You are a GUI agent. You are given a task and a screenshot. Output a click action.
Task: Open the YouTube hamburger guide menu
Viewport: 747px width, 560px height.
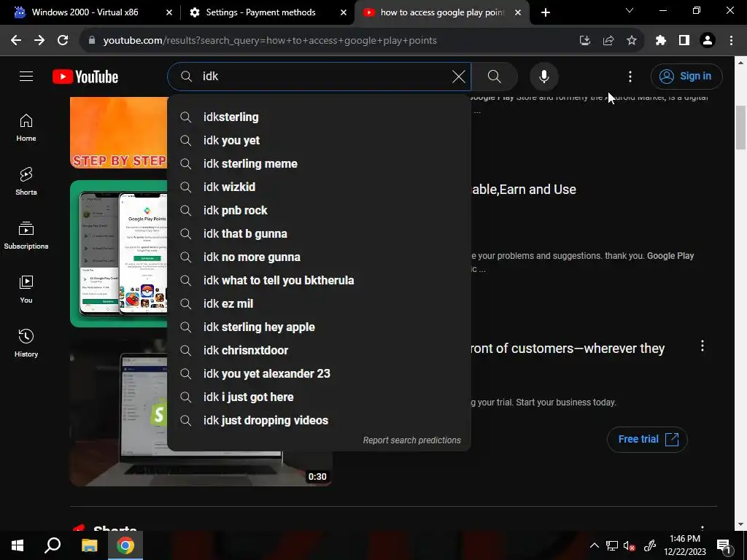click(26, 76)
